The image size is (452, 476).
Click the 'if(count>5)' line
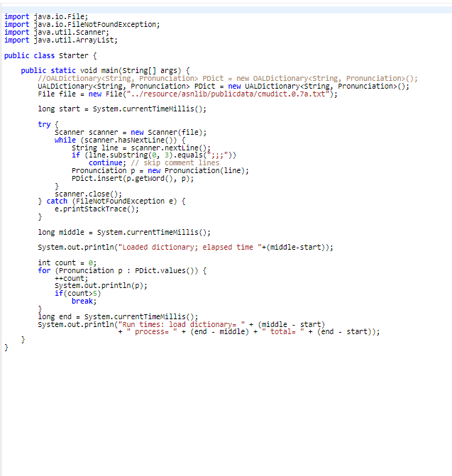pos(78,294)
